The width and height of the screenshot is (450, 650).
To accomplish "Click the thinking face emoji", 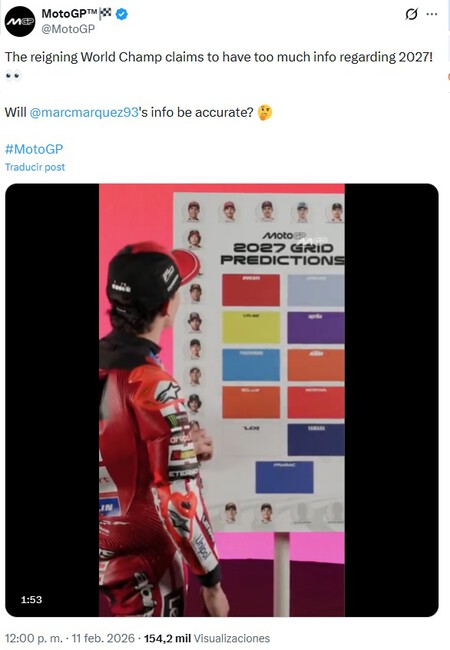I will 265,112.
